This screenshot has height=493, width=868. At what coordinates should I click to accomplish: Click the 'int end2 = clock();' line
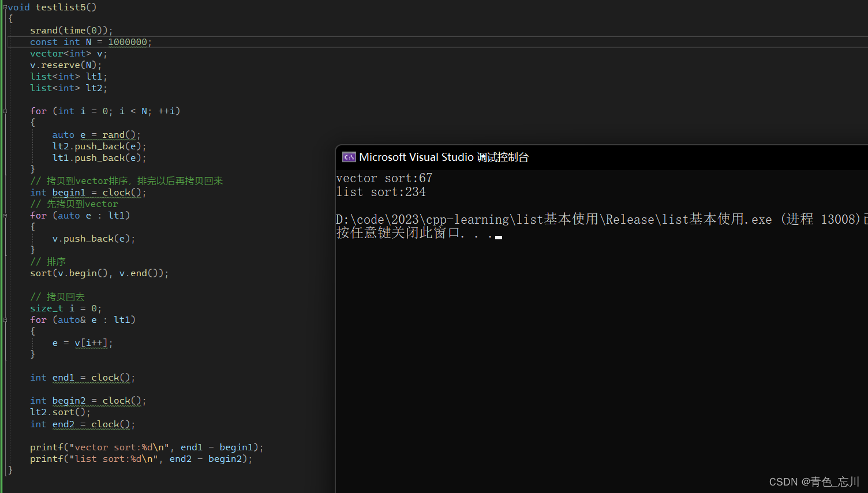click(x=83, y=424)
